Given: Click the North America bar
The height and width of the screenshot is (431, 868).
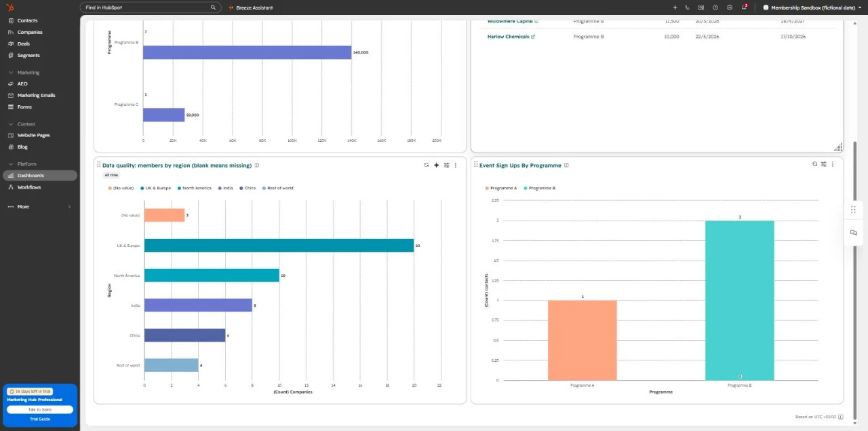Looking at the screenshot, I should click(x=212, y=275).
